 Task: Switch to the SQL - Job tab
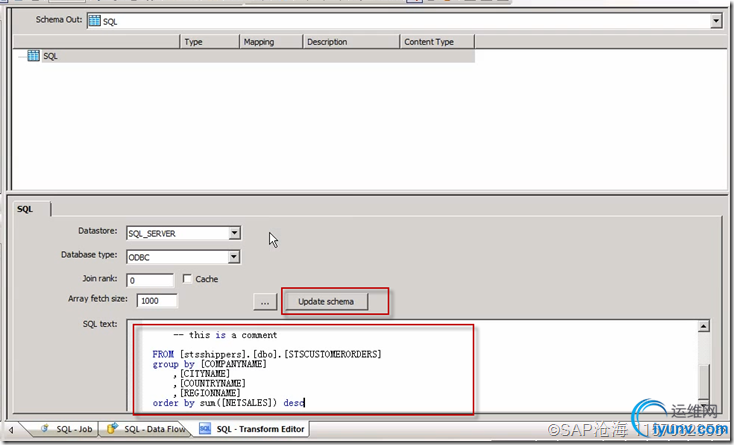click(x=66, y=429)
